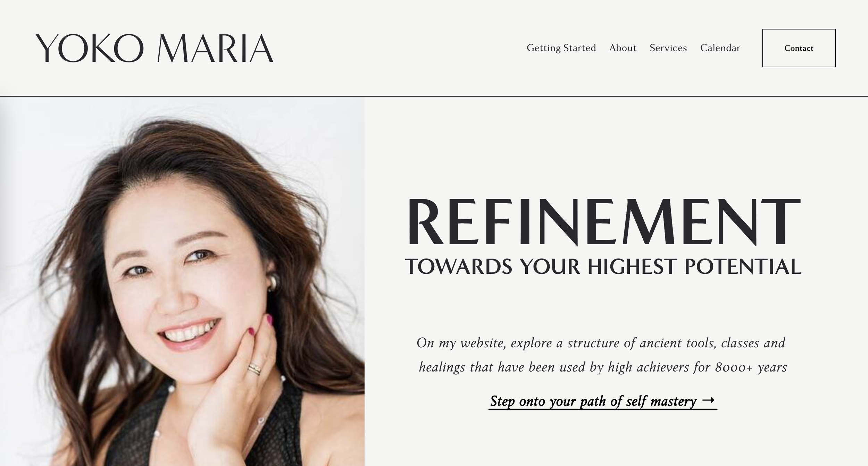868x466 pixels.
Task: View the Calendar page
Action: [x=720, y=48]
